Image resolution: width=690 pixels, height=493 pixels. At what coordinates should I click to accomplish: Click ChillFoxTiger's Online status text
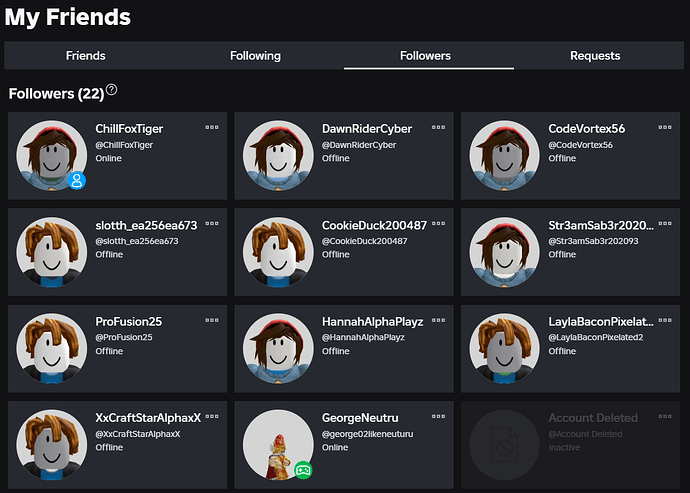point(108,158)
